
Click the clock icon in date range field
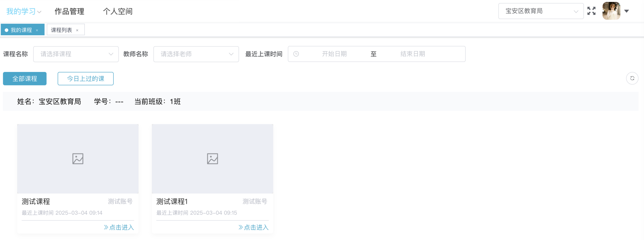point(296,54)
